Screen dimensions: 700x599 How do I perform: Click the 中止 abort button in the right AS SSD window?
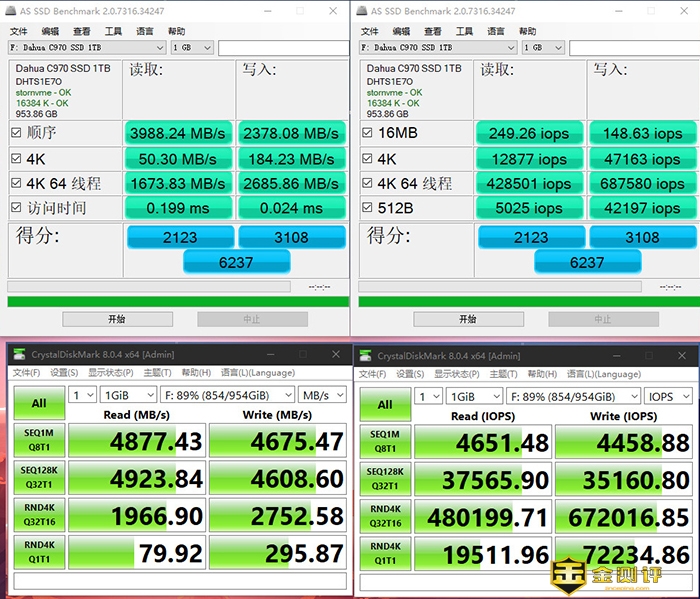click(601, 319)
